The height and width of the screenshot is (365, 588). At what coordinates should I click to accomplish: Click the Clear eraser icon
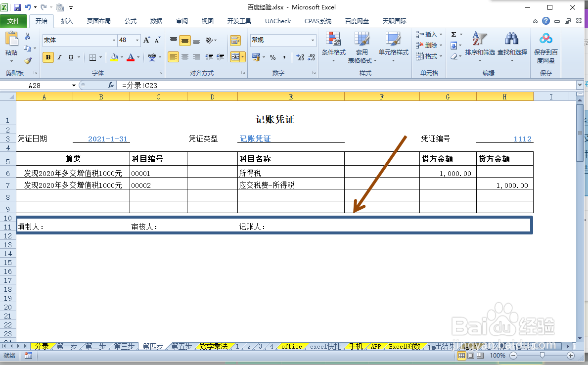click(x=454, y=57)
